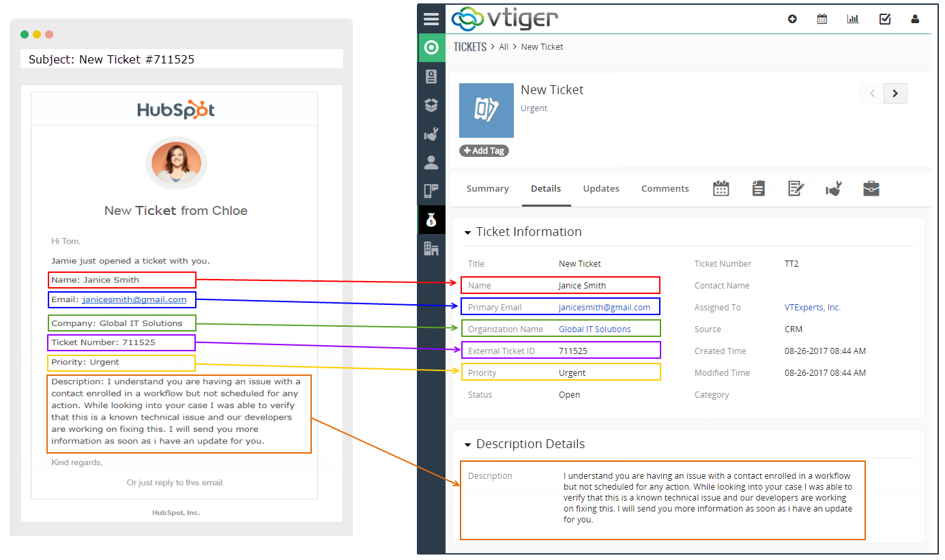Click the red window dot of email
This screenshot has height=560, width=945.
click(x=49, y=34)
